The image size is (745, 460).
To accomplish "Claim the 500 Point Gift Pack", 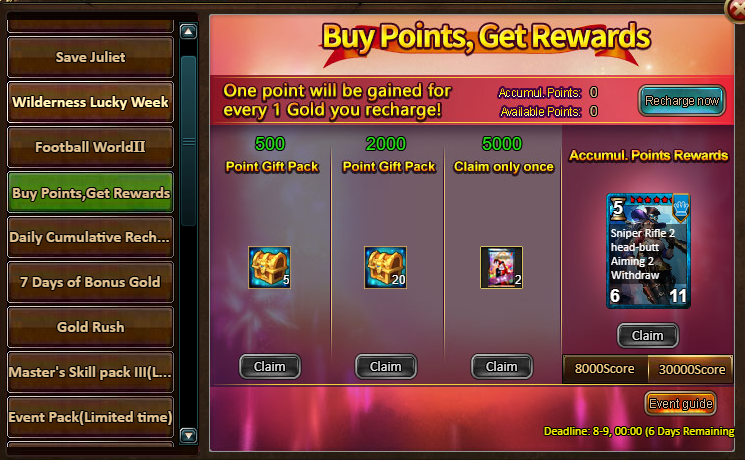I will click(x=269, y=366).
